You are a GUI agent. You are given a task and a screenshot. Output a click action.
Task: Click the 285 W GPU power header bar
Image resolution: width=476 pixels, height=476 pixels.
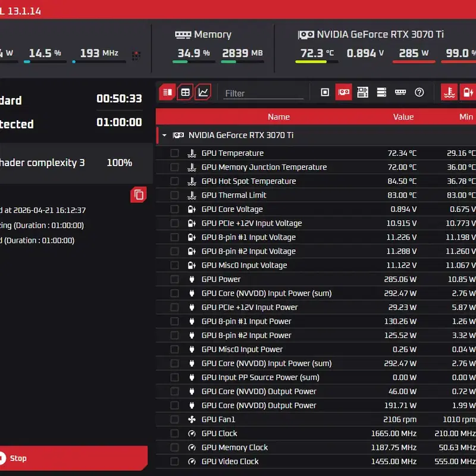click(414, 62)
